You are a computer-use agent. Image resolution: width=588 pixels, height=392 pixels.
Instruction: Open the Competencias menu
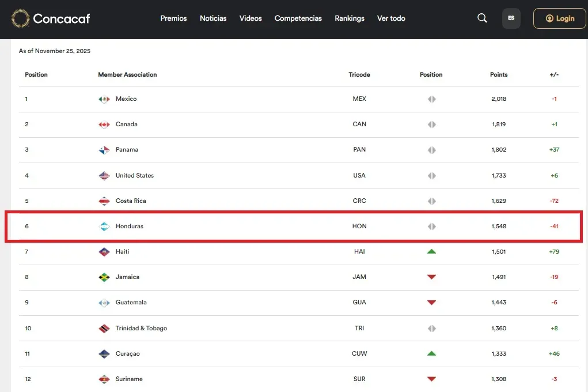point(298,18)
